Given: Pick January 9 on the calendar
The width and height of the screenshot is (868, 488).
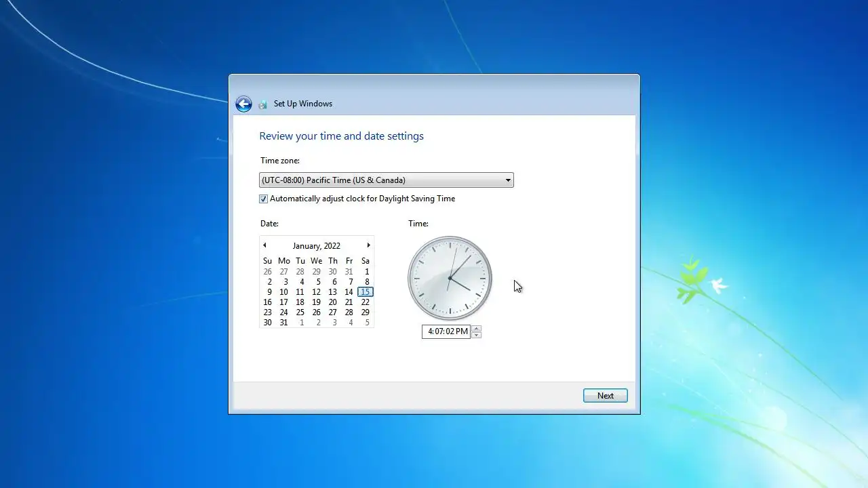Looking at the screenshot, I should 269,292.
